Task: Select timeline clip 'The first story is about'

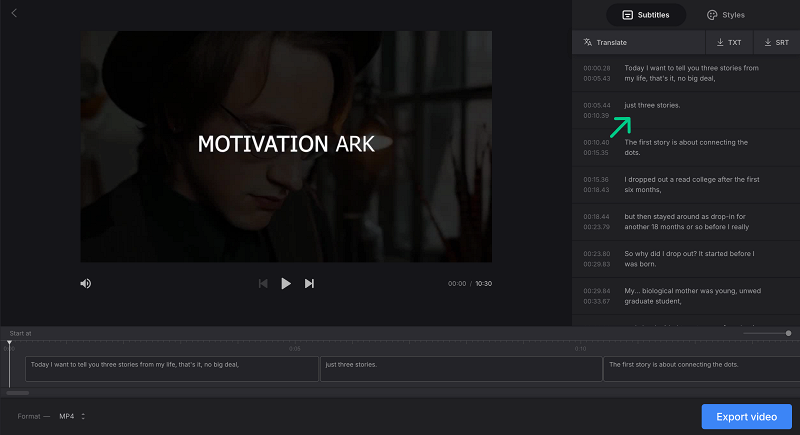Action: click(702, 369)
